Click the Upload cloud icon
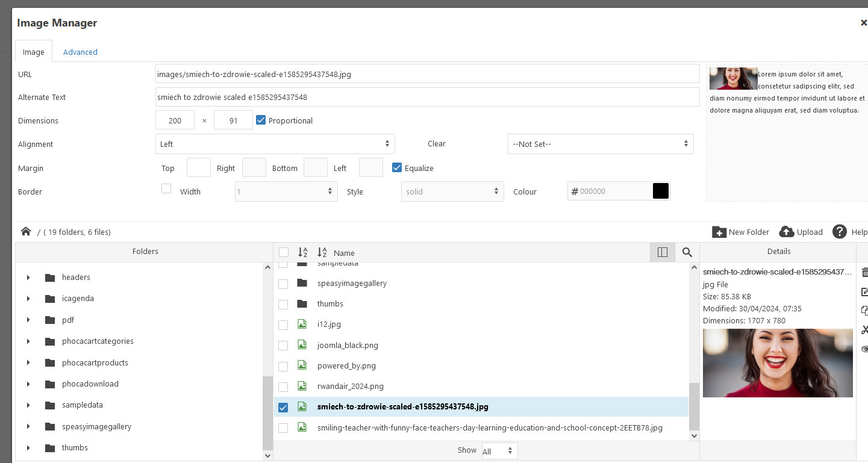The image size is (868, 463). [786, 232]
